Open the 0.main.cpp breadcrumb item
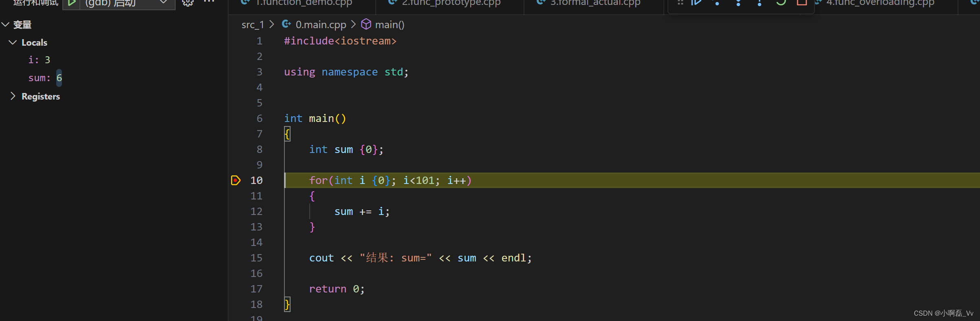Screen dimensions: 980x321 point(321,25)
